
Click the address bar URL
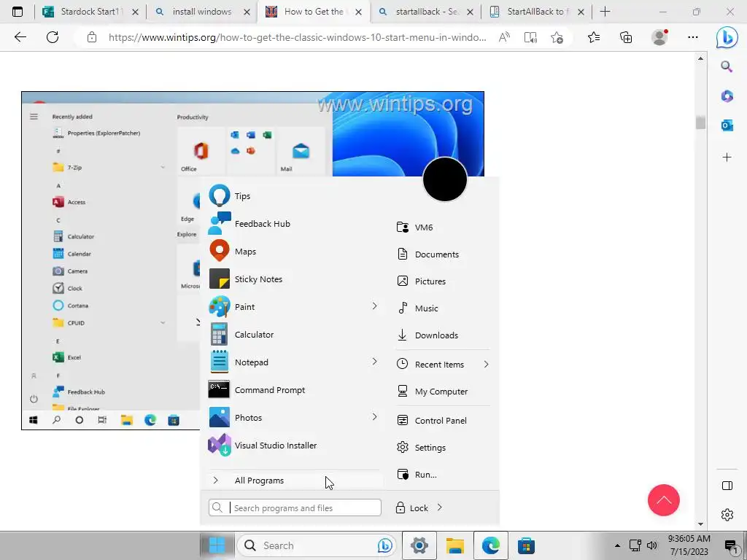[x=298, y=37]
